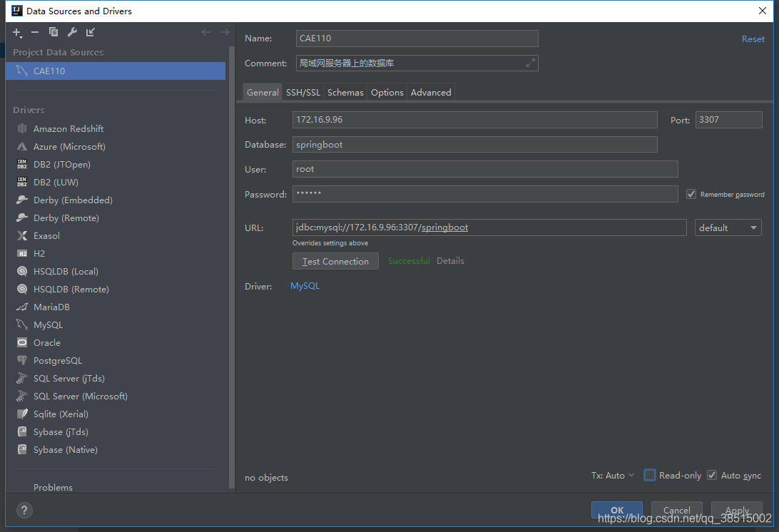Viewport: 779px width, 532px height.
Task: Switch to the General tab
Action: tap(263, 93)
